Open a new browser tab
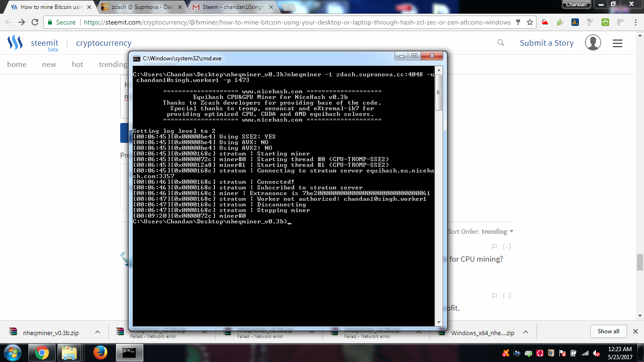 [x=289, y=8]
